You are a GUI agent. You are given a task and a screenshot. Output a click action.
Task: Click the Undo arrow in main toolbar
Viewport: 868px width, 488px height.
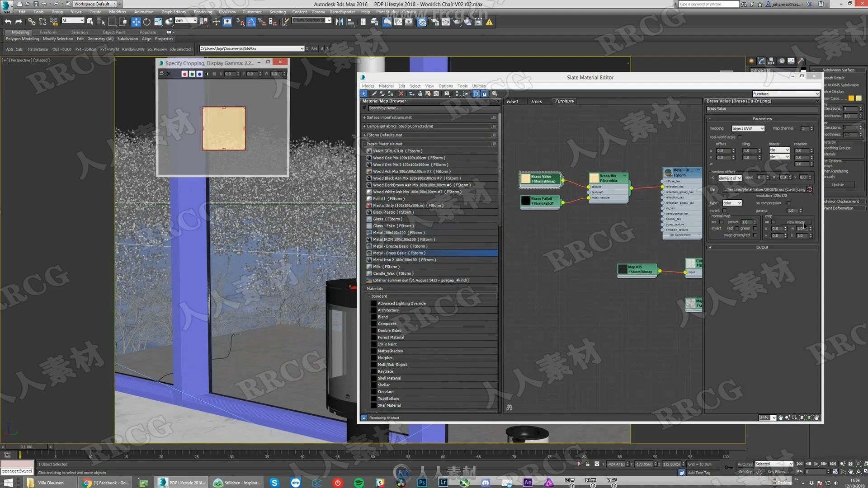pyautogui.click(x=8, y=21)
